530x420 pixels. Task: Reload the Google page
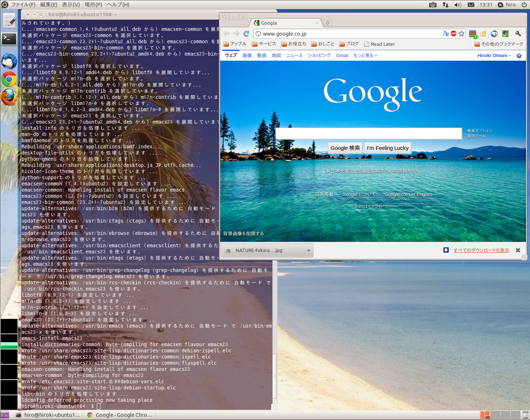coord(246,33)
